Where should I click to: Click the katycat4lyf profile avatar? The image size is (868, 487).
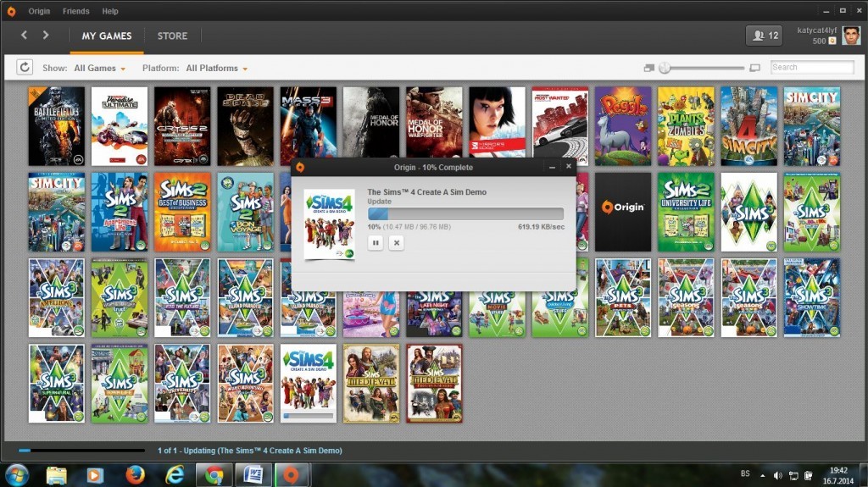851,36
